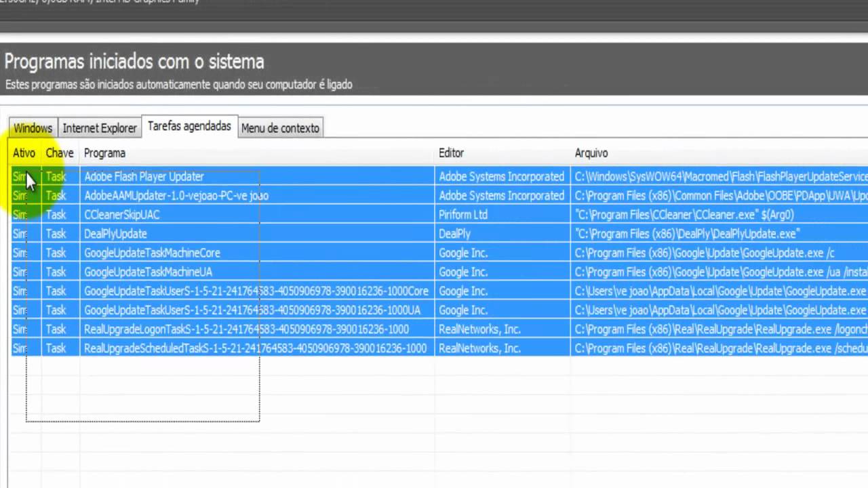868x488 pixels.
Task: Click the GoogleUpdate.exe /c path cell
Action: (x=719, y=252)
